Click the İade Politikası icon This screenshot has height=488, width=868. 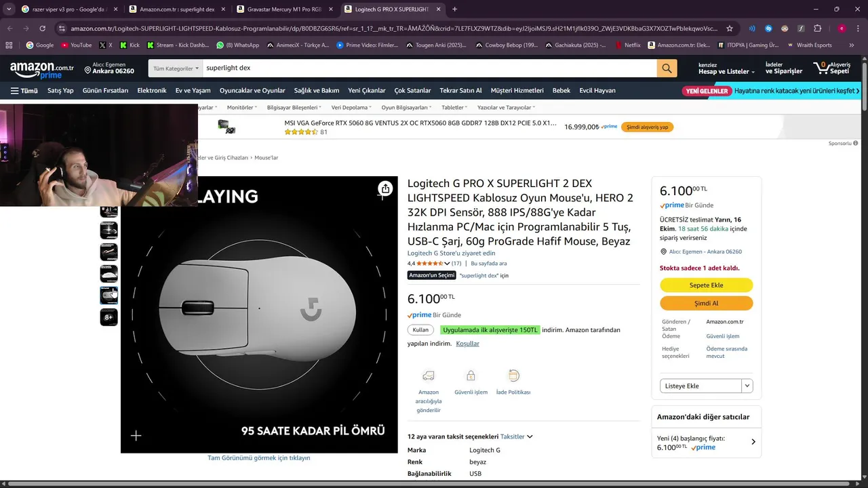[513, 376]
